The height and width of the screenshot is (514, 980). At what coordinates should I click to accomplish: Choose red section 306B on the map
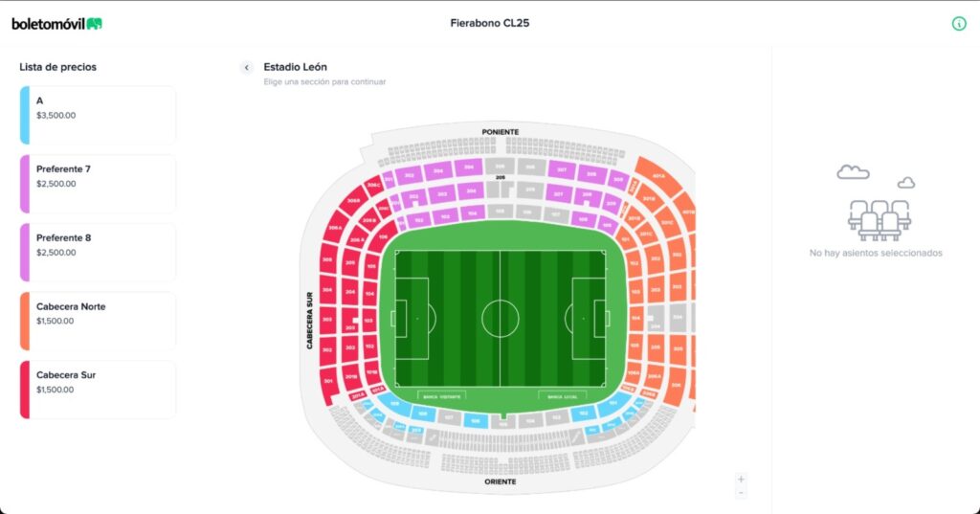[354, 200]
